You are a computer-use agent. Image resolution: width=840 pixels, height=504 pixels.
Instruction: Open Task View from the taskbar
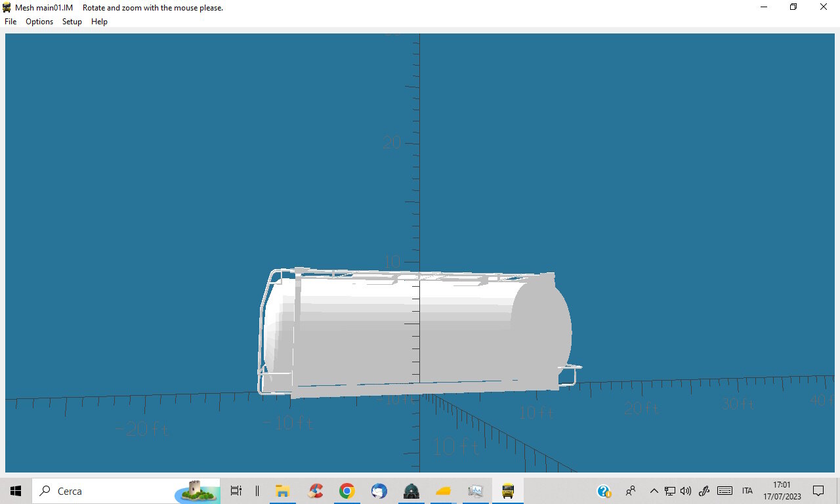236,491
